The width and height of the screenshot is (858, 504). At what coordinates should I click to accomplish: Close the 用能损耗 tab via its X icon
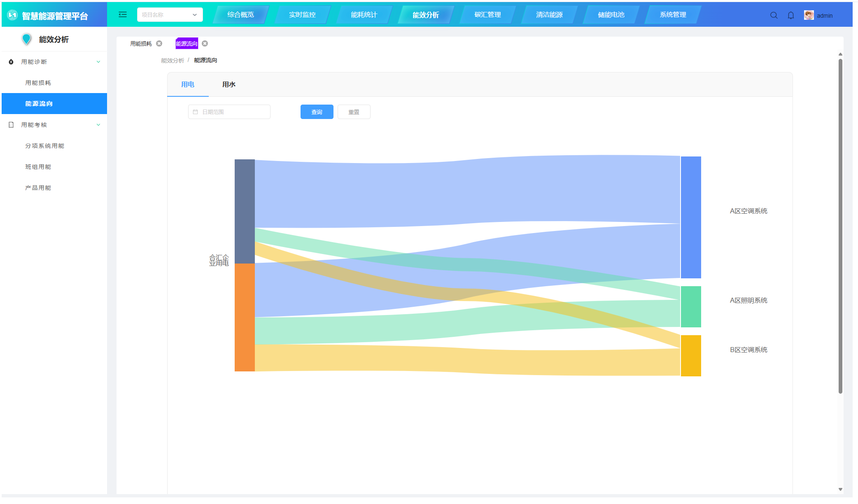159,44
